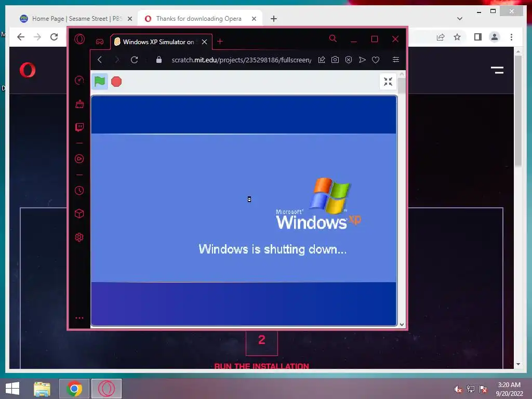This screenshot has height=399, width=532.
Task: Open a new tab in Opera GX
Action: tap(220, 42)
